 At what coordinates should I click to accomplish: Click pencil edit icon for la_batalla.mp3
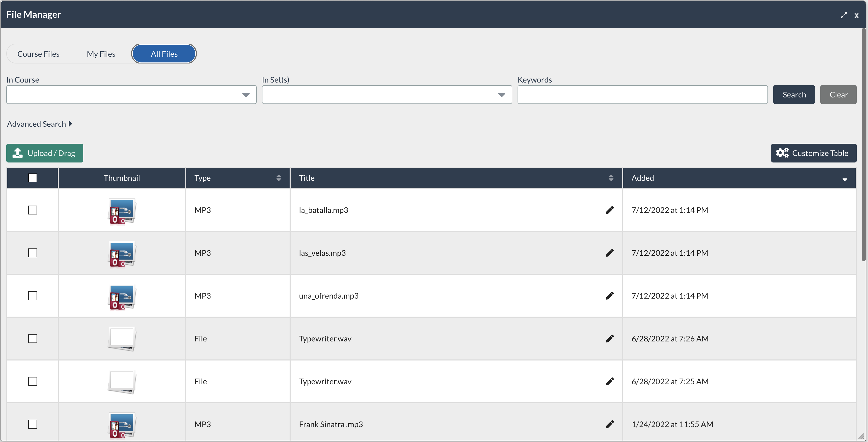coord(609,210)
